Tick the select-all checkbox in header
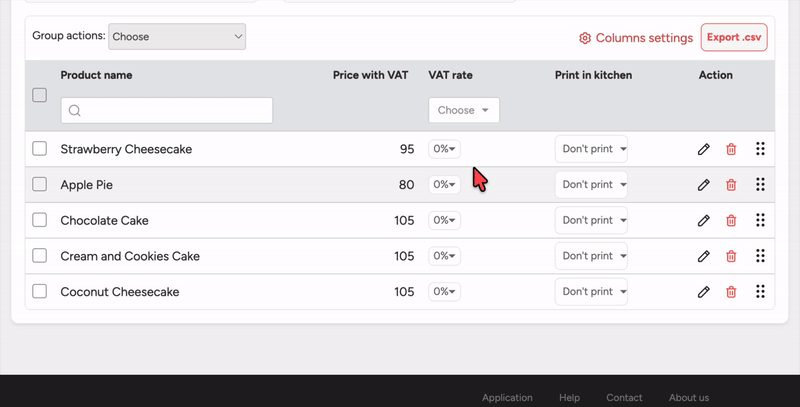This screenshot has height=407, width=800. pos(40,95)
